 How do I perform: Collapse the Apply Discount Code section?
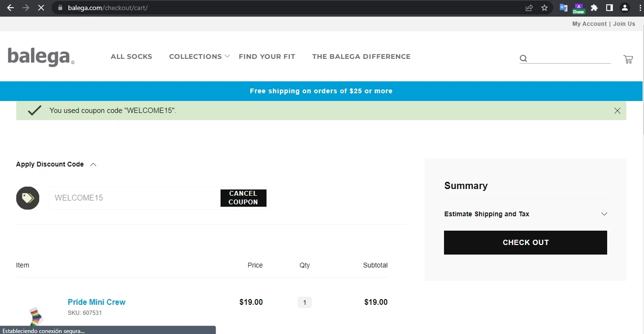point(56,164)
